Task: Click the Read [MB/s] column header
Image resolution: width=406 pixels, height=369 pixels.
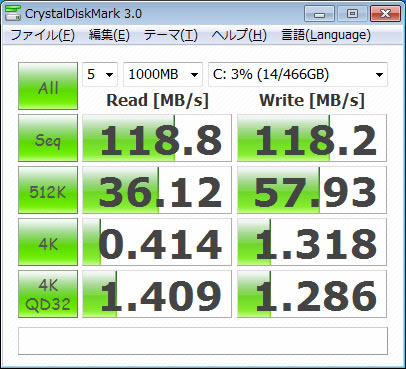Action: pyautogui.click(x=157, y=100)
